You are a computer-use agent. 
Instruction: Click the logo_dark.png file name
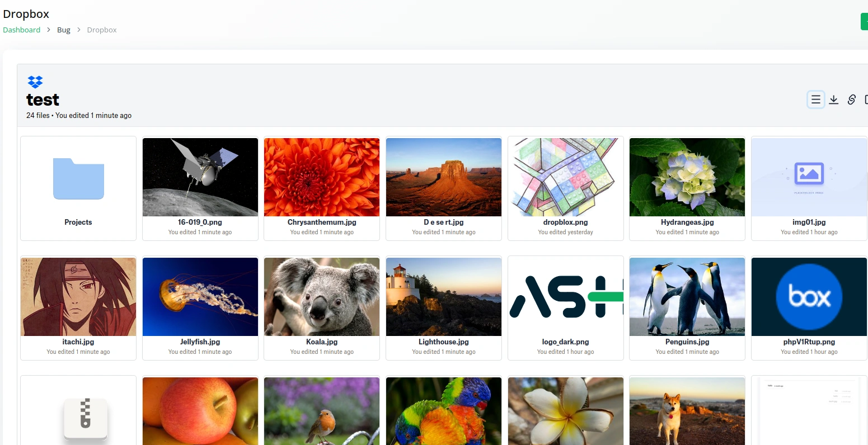tap(566, 342)
